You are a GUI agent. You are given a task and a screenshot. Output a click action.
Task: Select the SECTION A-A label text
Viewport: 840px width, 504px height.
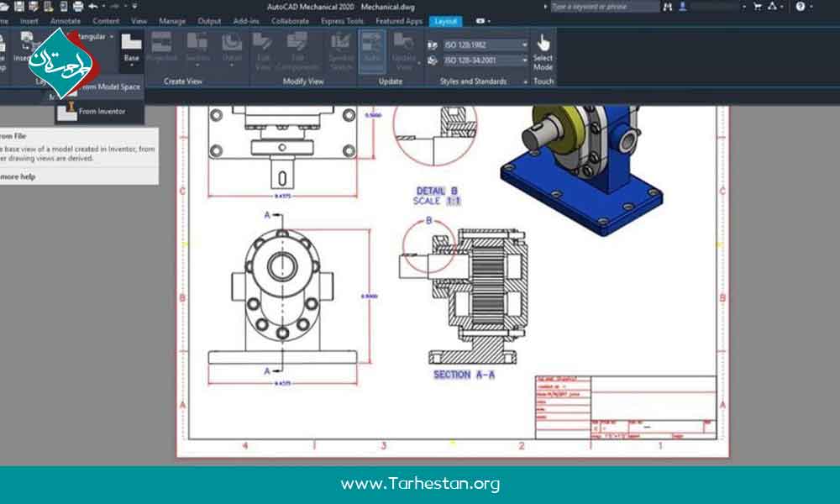click(464, 375)
